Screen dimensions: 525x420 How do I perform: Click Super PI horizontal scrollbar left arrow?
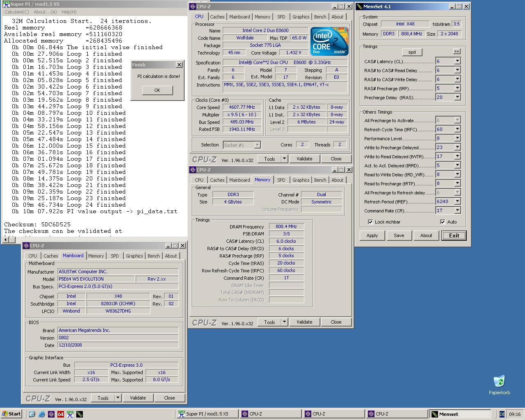(x=6, y=240)
